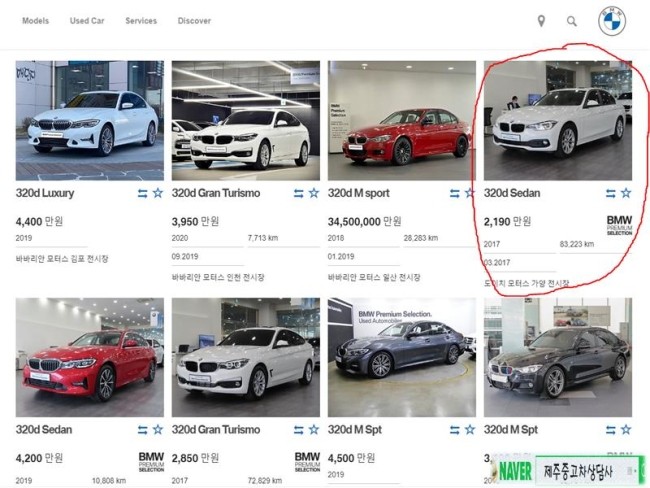The width and height of the screenshot is (650, 488).
Task: Click the 바바리안 모터스 인천 전시장 dealer
Action: click(x=218, y=277)
